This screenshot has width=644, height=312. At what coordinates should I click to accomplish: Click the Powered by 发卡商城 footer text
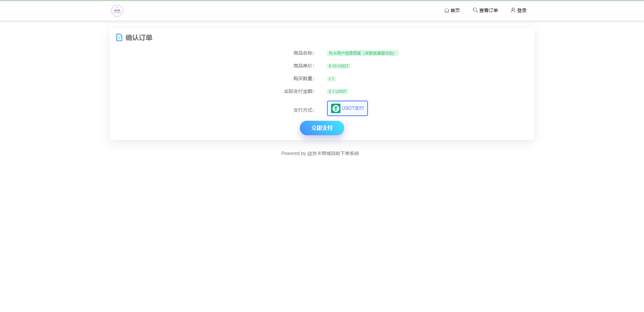(x=320, y=153)
